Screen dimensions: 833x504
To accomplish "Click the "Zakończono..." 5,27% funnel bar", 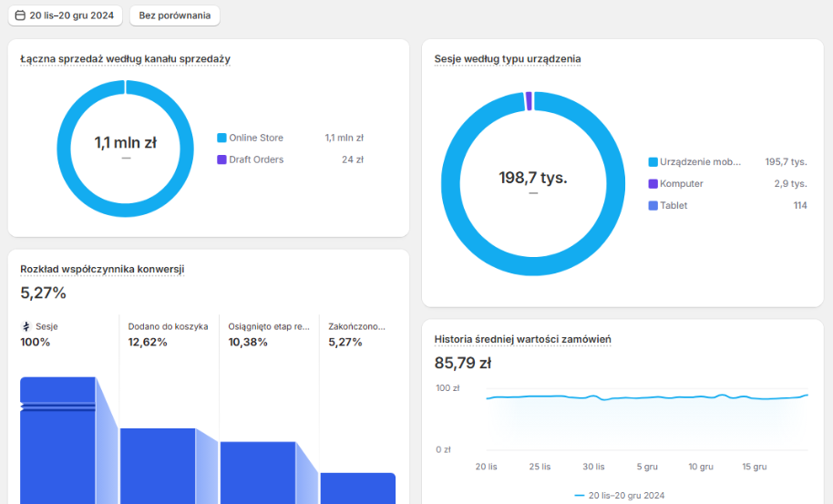I will (357, 488).
